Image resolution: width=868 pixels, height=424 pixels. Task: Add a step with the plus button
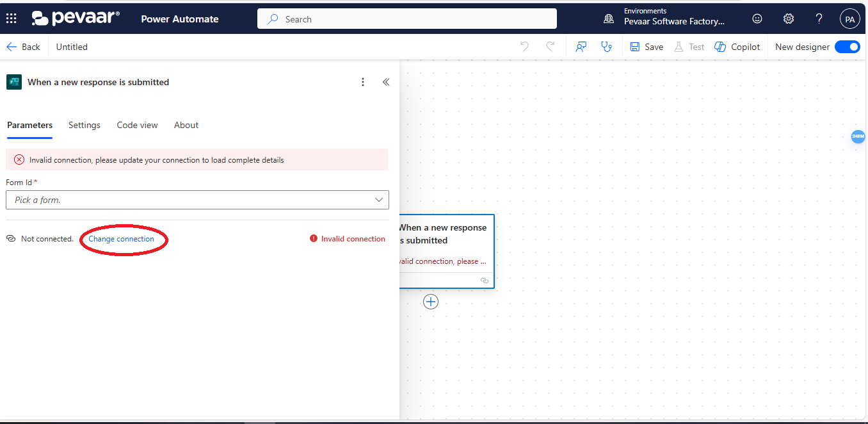coord(431,302)
